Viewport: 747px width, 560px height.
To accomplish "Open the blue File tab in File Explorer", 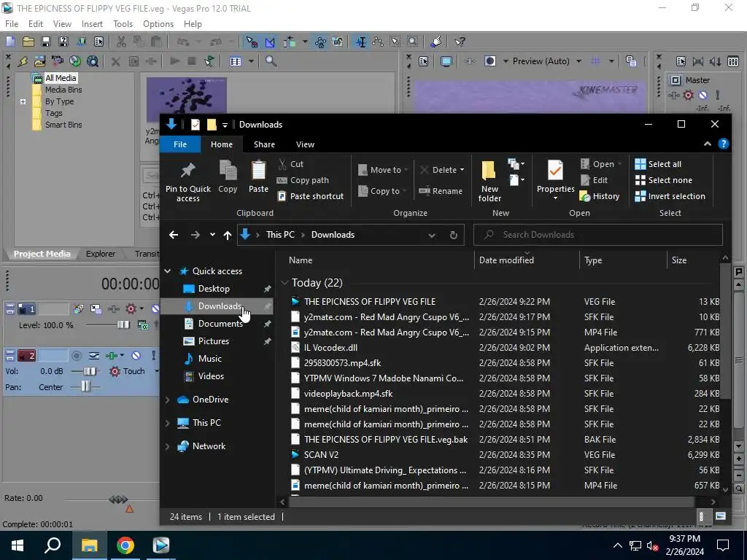I will coord(180,144).
